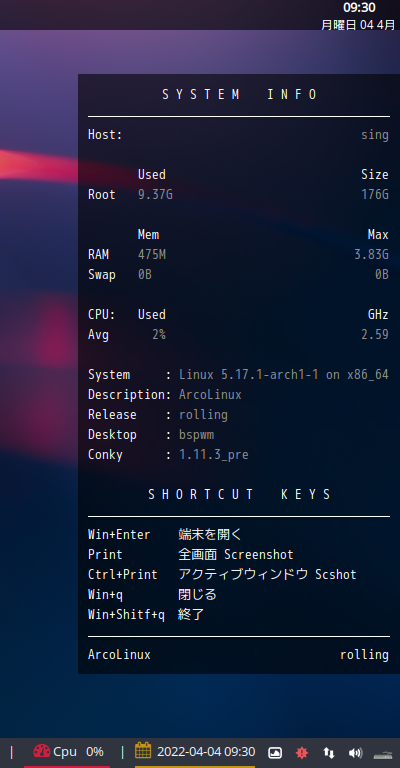Click the network up-down arrows tray icon
This screenshot has width=400, height=768.
click(x=329, y=752)
